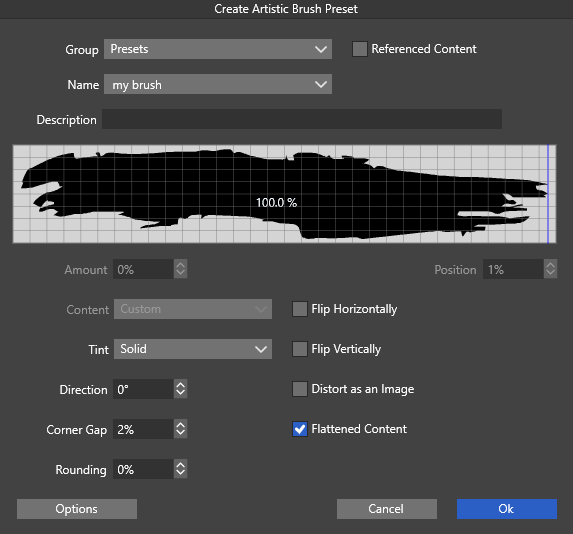
Task: Click the Position stepper down arrow
Action: pyautogui.click(x=550, y=273)
